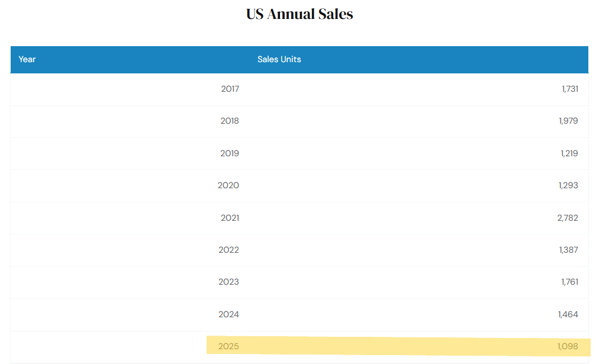
Task: Pick the 2019 row year
Action: tap(230, 153)
